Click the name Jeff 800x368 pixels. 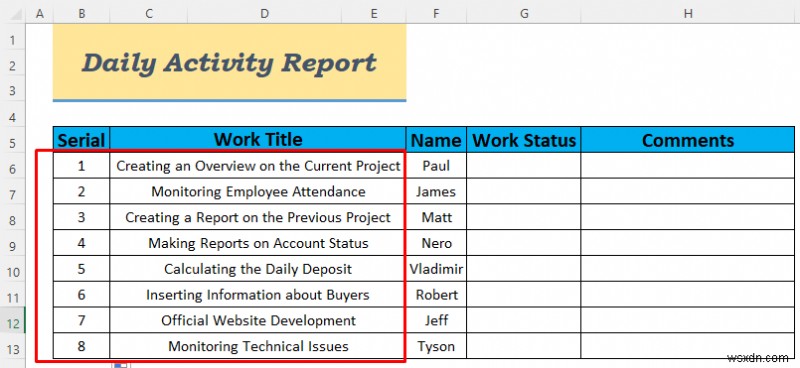coord(436,320)
